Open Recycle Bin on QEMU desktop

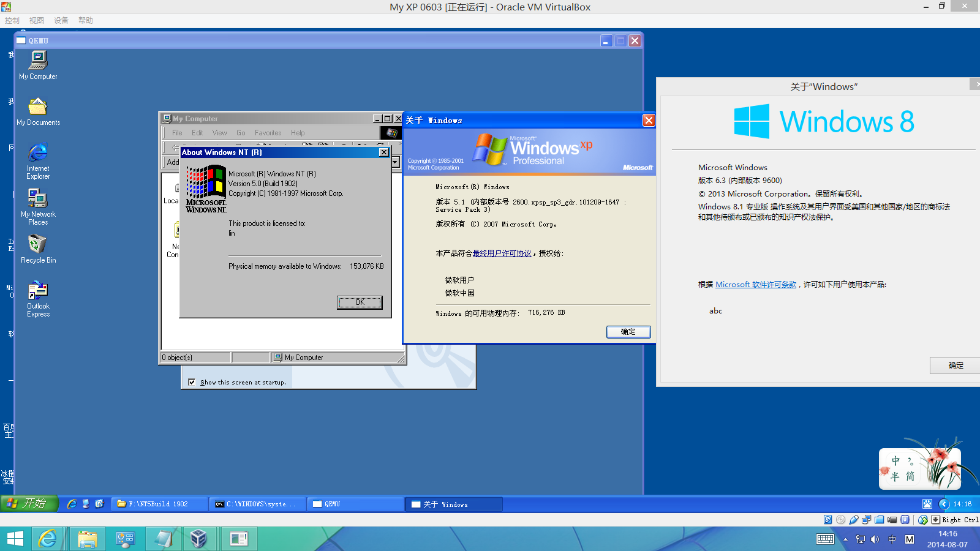point(38,249)
